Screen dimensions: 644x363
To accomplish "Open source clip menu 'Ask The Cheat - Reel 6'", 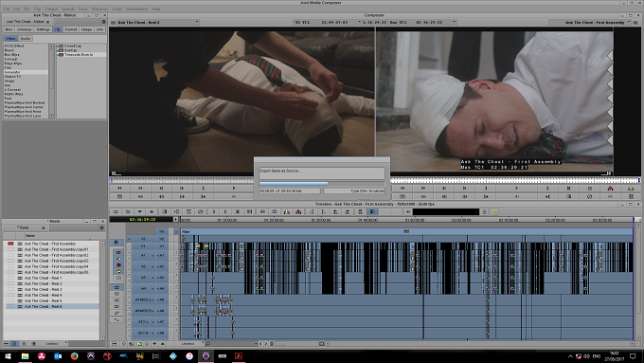I will click(158, 22).
